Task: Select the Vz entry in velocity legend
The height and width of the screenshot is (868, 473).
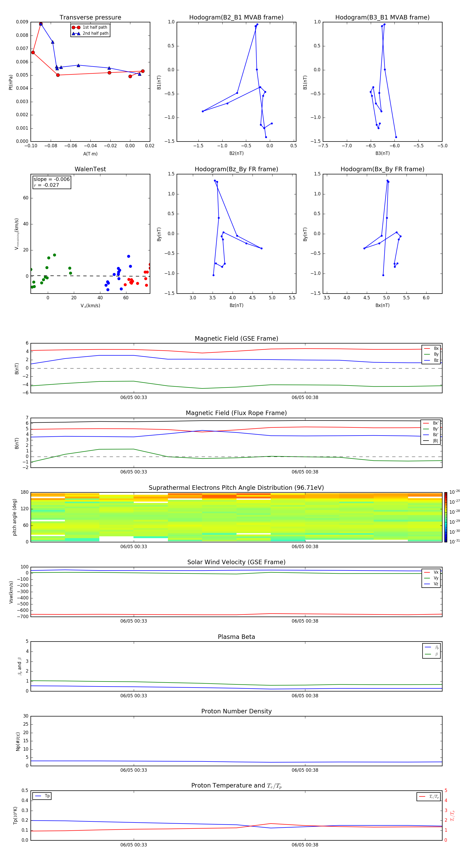Action: point(431,584)
